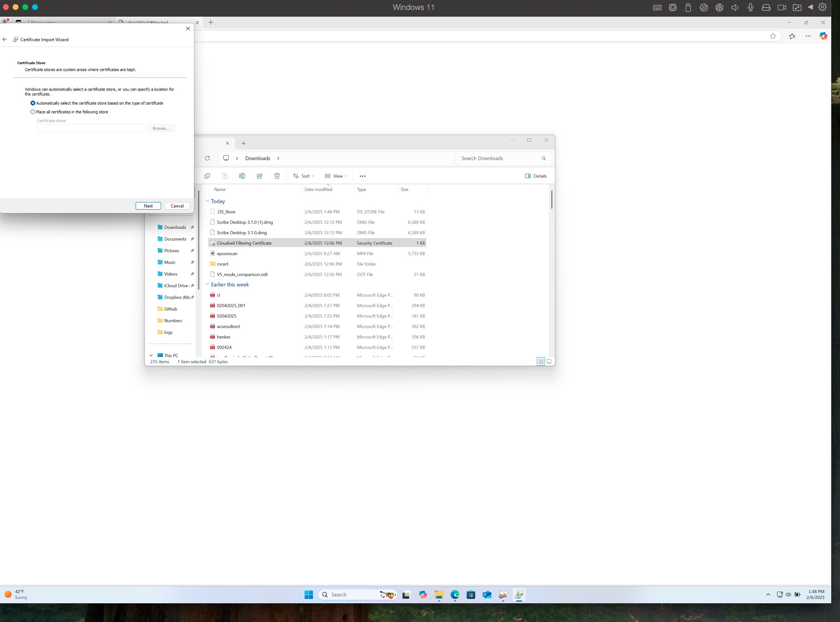Open the Favorites list icon in Edge
This screenshot has height=622, width=840.
pos(792,36)
